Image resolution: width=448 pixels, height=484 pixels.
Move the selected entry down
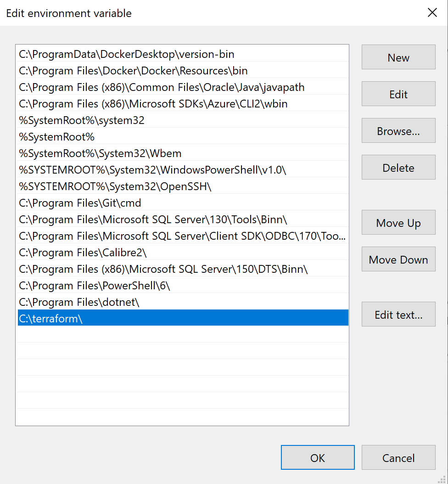(x=398, y=259)
